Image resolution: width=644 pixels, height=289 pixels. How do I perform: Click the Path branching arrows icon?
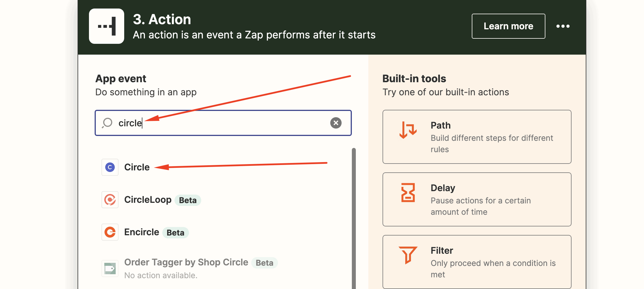408,130
